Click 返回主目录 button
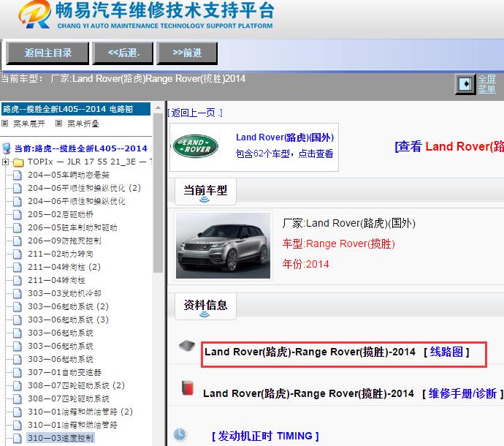The image size is (504, 446). (x=47, y=53)
